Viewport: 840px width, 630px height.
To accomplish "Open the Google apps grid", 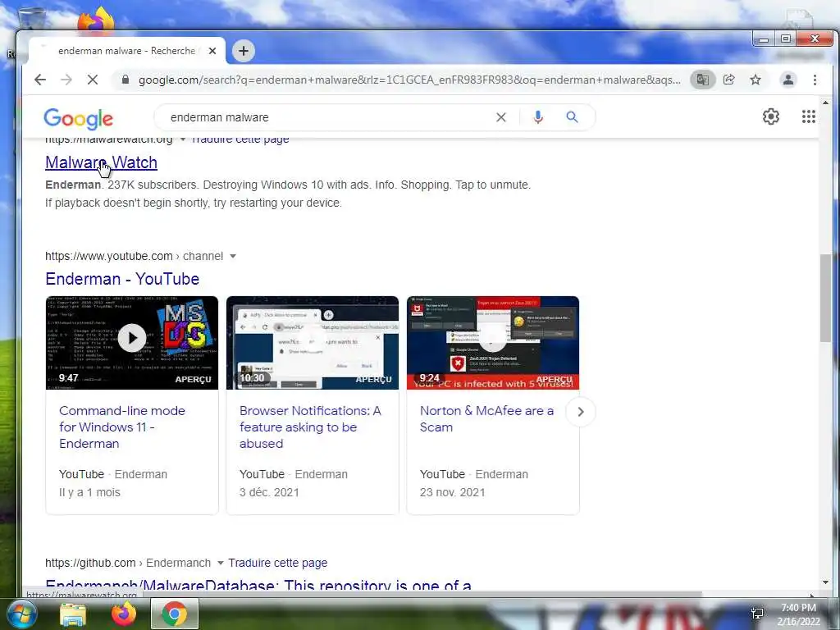I will pyautogui.click(x=808, y=116).
